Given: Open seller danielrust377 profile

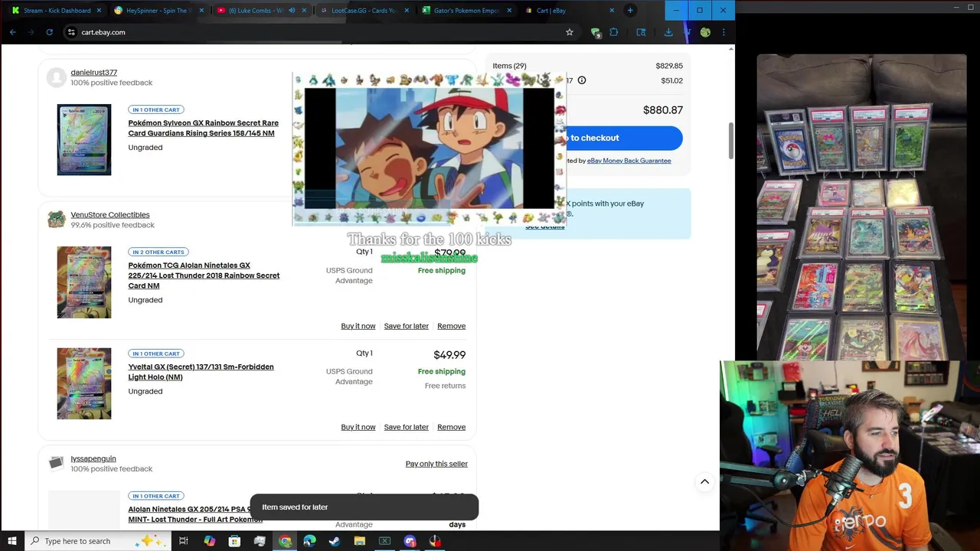Looking at the screenshot, I should pyautogui.click(x=93, y=73).
